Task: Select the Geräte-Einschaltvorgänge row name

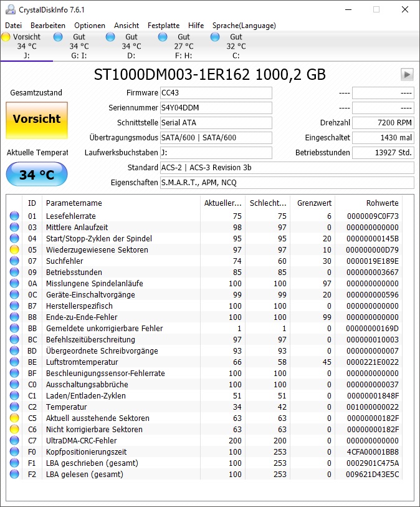Action: pos(90,295)
